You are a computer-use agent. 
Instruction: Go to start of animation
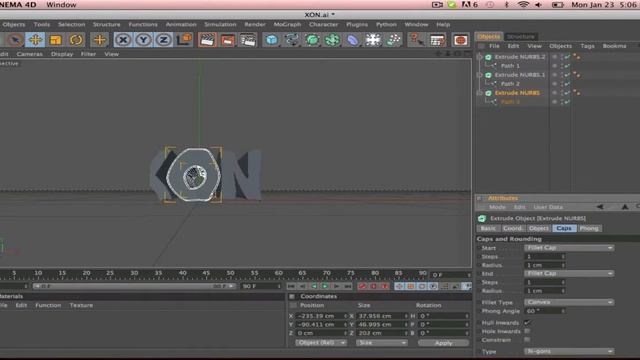(x=291, y=287)
